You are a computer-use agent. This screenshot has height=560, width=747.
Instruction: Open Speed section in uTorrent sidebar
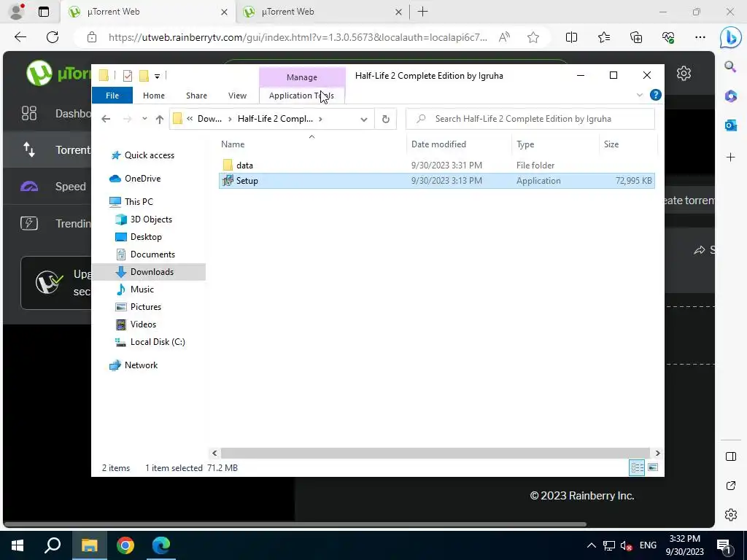[47, 186]
